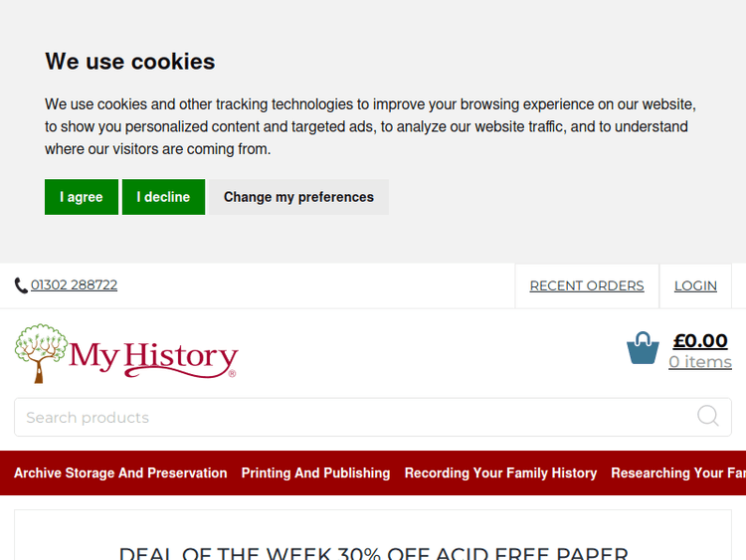Select Printing And Publishing menu item

tap(315, 473)
